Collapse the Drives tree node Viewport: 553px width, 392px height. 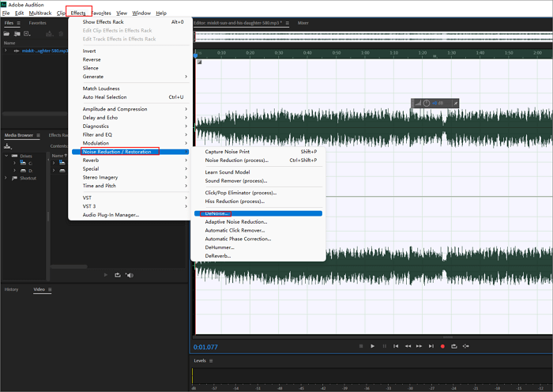(x=6, y=156)
